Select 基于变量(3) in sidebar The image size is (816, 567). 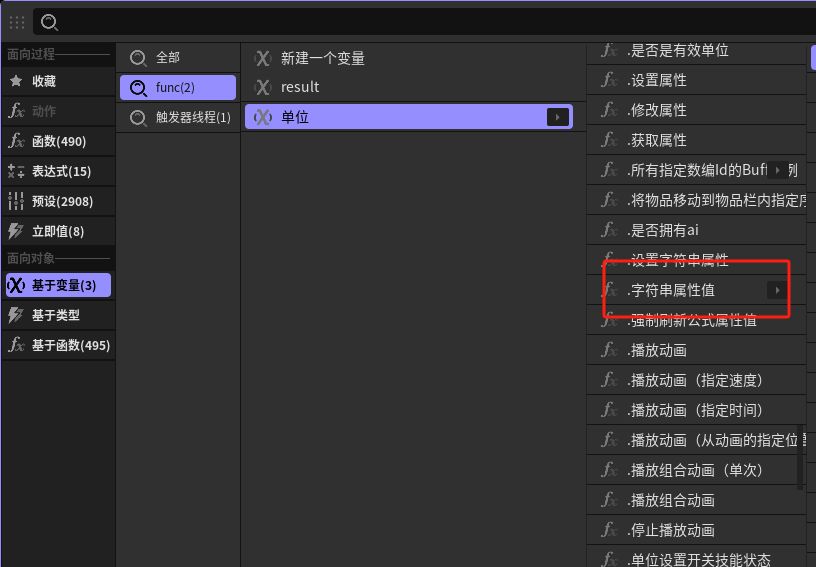pyautogui.click(x=58, y=285)
